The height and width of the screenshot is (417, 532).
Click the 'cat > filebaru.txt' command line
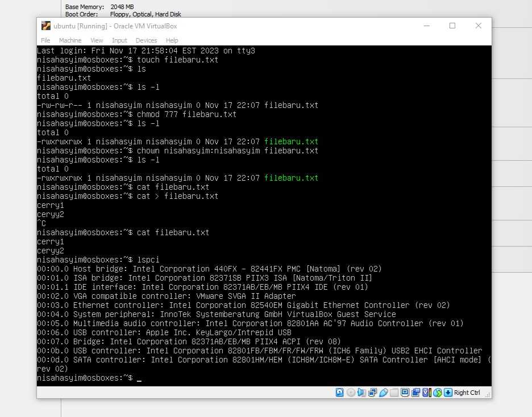tap(127, 197)
